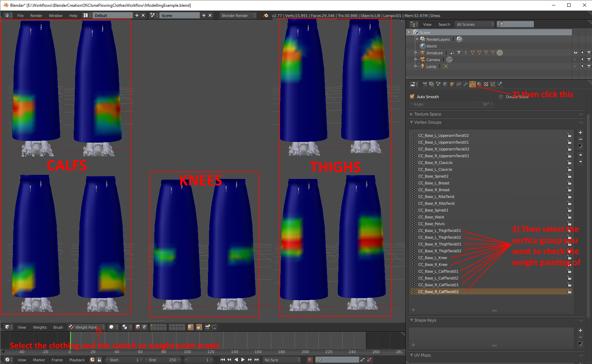Image resolution: width=592 pixels, height=364 pixels.
Task: Select the CC_Base_L_ThighTwist01 vertex group
Action: [x=491, y=231]
